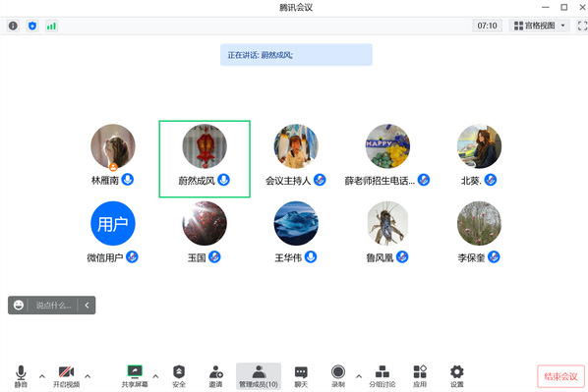Unmute 李保奎 via mic icon
The image size is (588, 392).
tap(494, 257)
